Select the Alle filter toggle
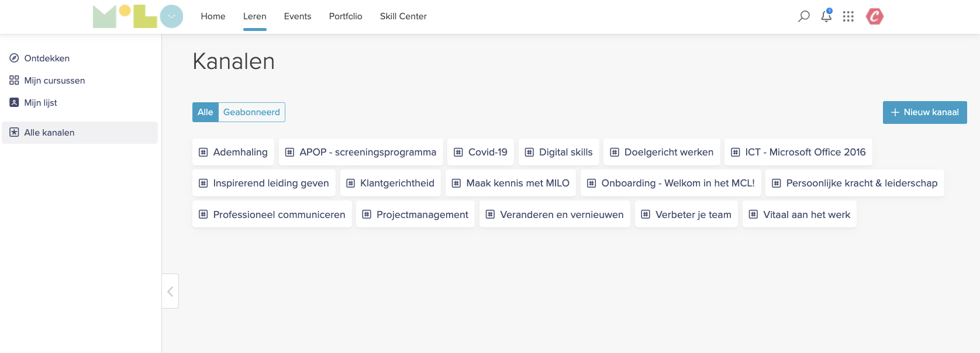980x353 pixels. 205,112
